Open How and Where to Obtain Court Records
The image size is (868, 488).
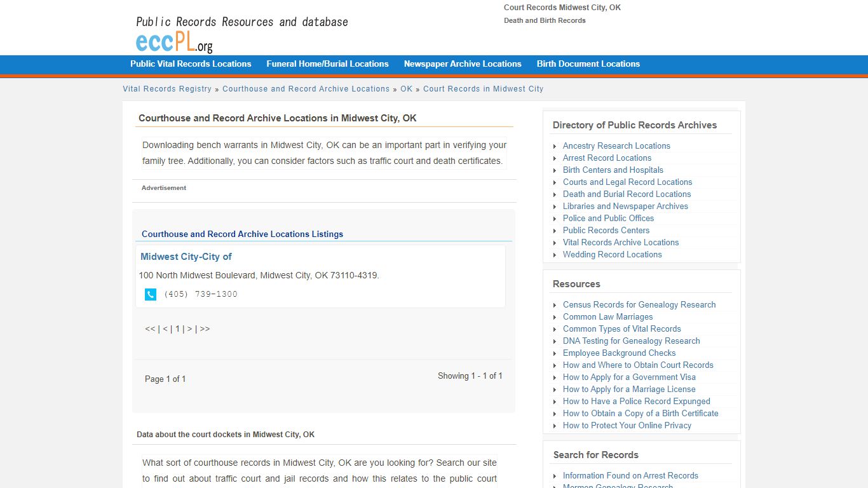click(x=638, y=365)
